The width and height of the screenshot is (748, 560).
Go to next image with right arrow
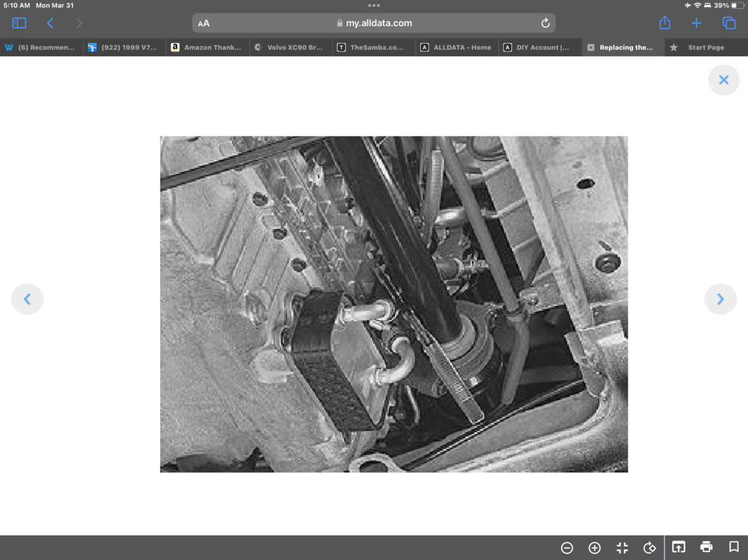coord(721,299)
